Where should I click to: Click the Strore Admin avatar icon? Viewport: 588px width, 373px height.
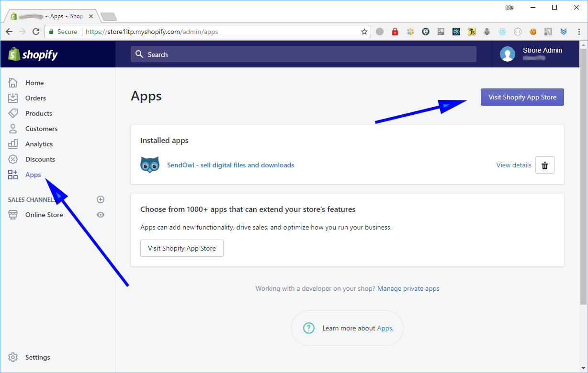pyautogui.click(x=508, y=54)
